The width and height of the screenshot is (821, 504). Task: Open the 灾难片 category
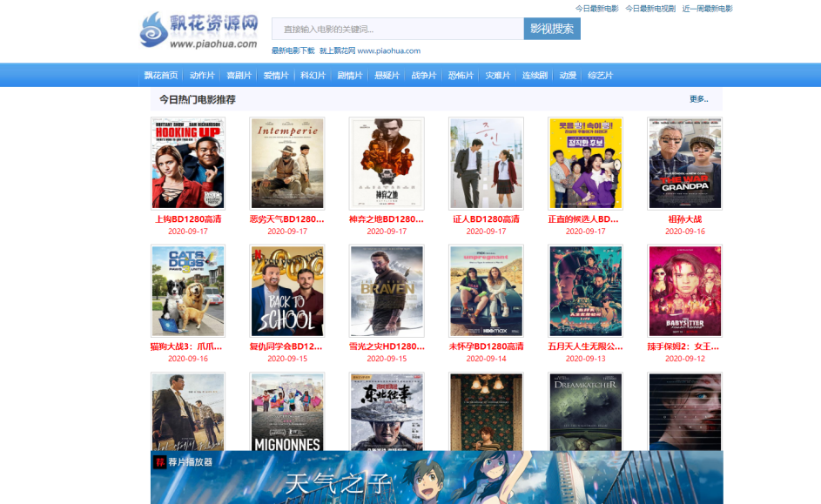click(x=497, y=76)
